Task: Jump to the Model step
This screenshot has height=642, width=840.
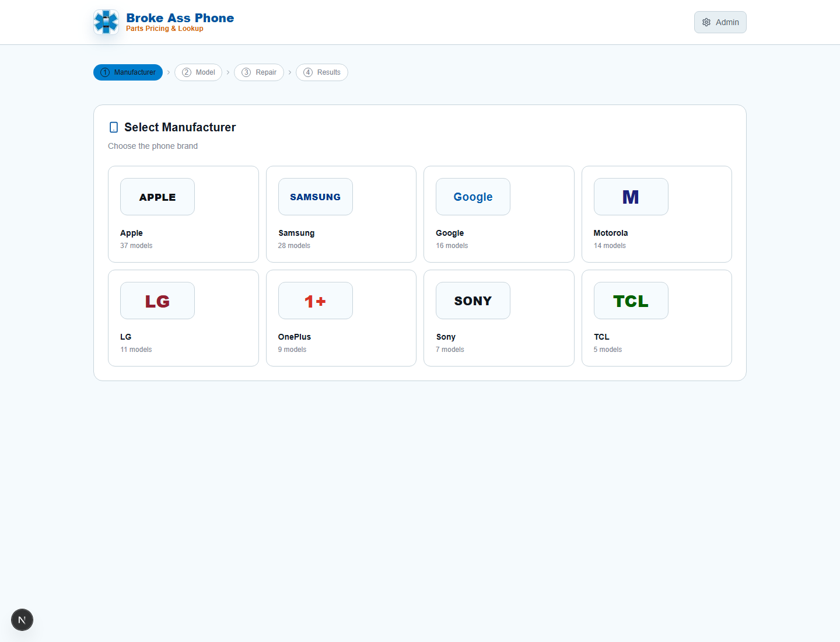Action: pyautogui.click(x=198, y=72)
